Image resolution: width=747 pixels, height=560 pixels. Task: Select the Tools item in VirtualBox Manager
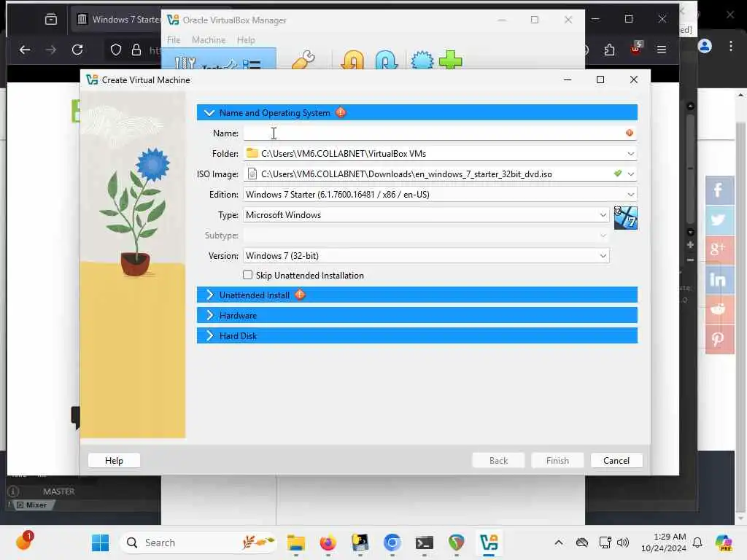tap(219, 58)
